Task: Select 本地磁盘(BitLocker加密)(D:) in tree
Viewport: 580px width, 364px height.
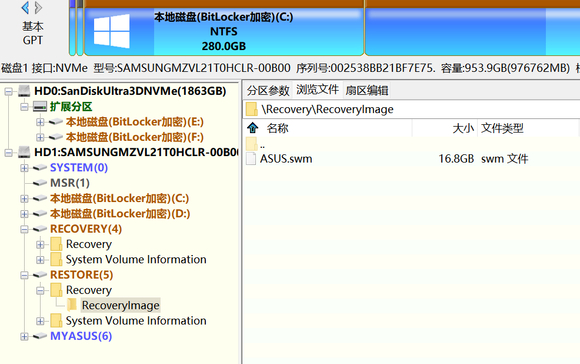Action: tap(120, 214)
